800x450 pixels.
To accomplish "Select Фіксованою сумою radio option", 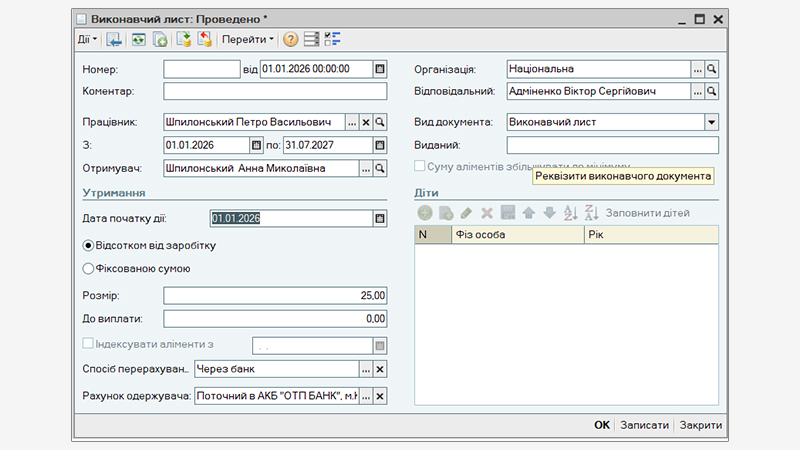I will coord(88,268).
